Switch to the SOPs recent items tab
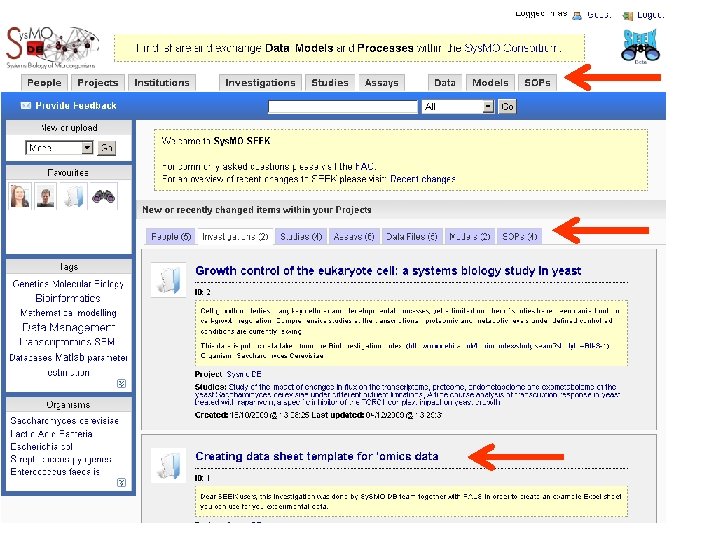 (x=519, y=236)
